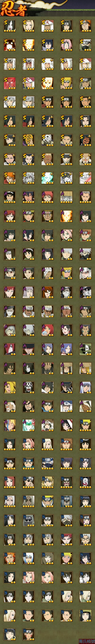Choose the S-rank masked Kakashi portrait
Screen dimensions: 95x644
click(x=85, y=45)
